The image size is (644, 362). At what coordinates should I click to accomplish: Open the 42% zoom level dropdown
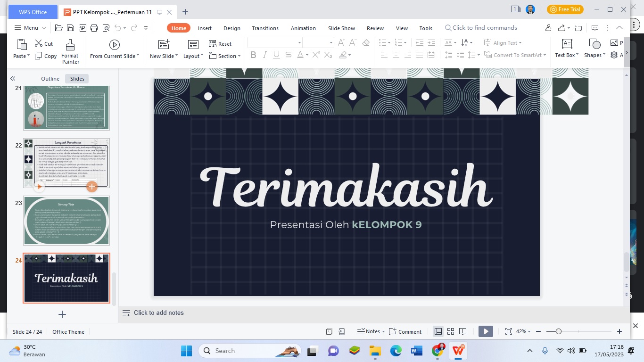(523, 331)
